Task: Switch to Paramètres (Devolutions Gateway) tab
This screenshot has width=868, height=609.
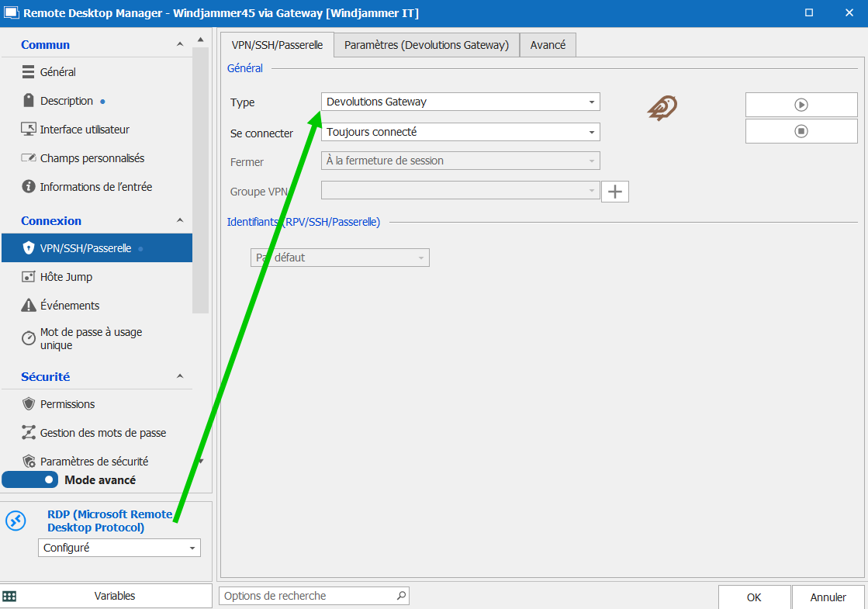Action: [426, 45]
